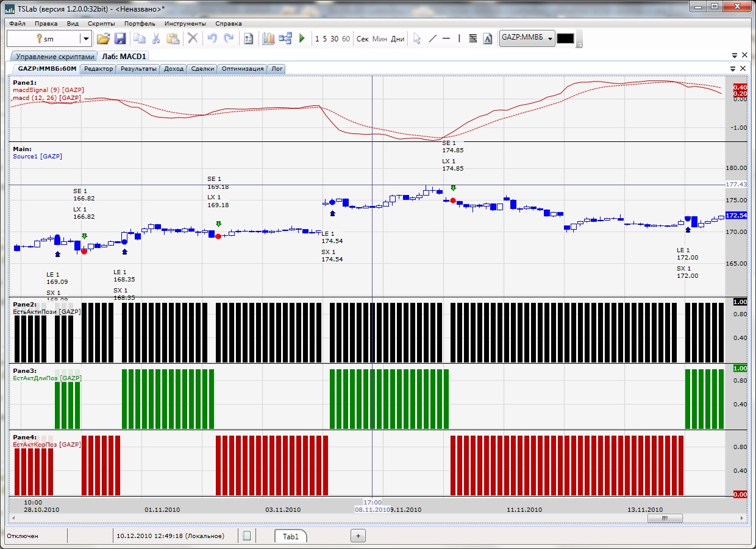Click the bar chart icon in toolbar
Image resolution: width=756 pixels, height=549 pixels.
(268, 38)
